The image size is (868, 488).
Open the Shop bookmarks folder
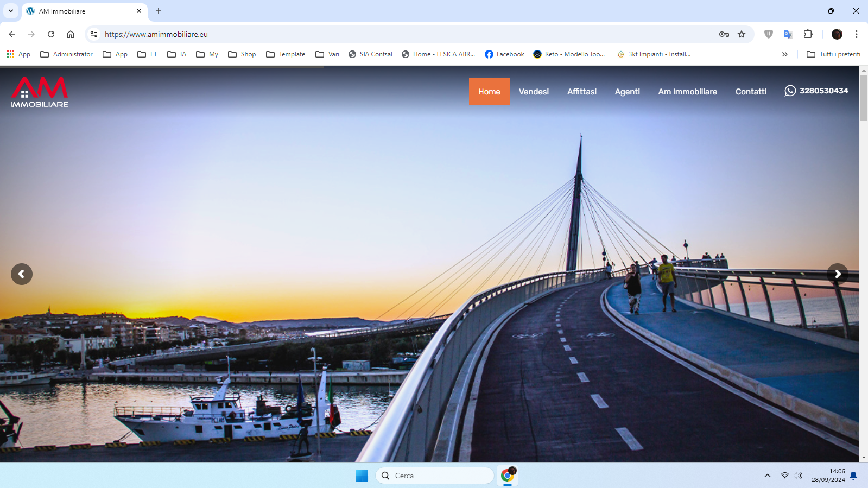(x=242, y=54)
